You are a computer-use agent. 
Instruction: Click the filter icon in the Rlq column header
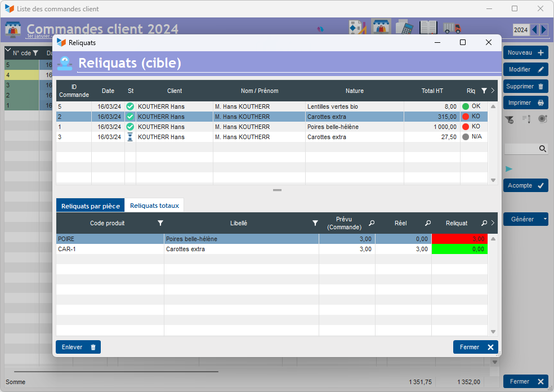tap(484, 91)
